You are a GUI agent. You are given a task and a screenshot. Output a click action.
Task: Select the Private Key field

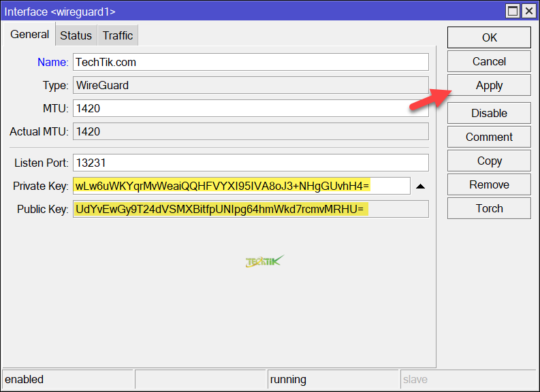point(242,186)
